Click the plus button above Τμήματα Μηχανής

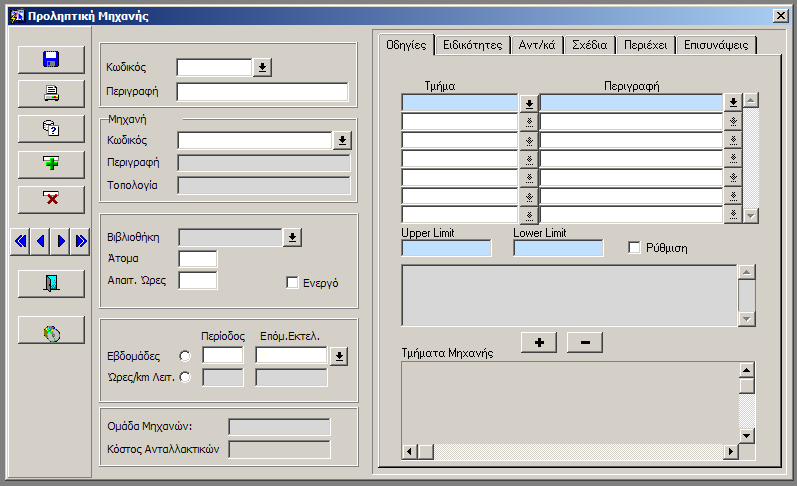click(539, 343)
